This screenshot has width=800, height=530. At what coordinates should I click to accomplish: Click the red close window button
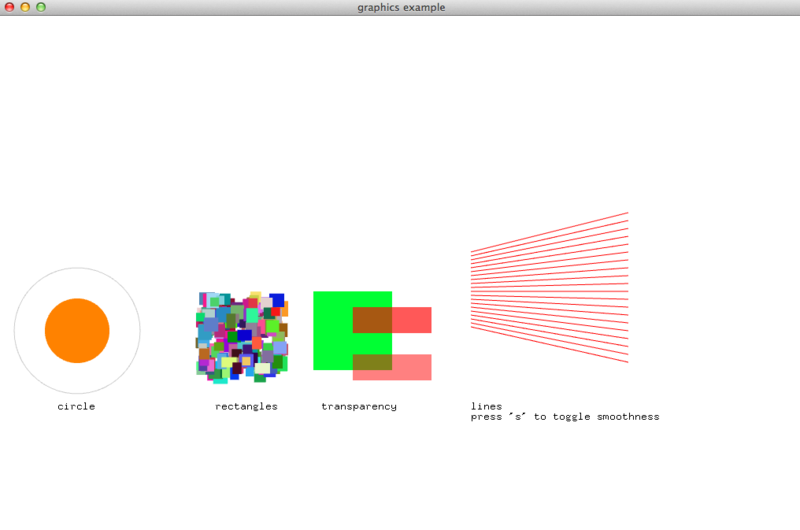[x=9, y=7]
